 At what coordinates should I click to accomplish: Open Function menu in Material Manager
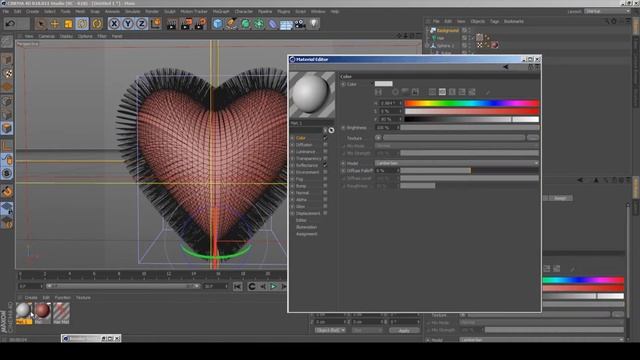point(62,298)
